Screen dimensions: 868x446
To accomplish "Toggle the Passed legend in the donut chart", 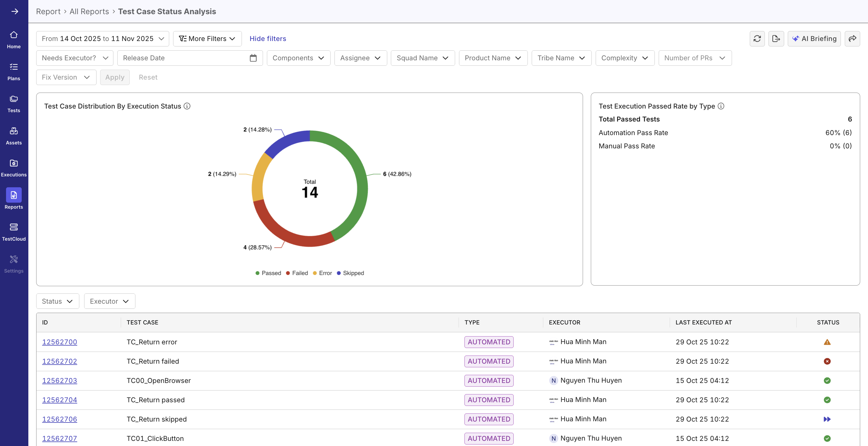I will (x=268, y=273).
